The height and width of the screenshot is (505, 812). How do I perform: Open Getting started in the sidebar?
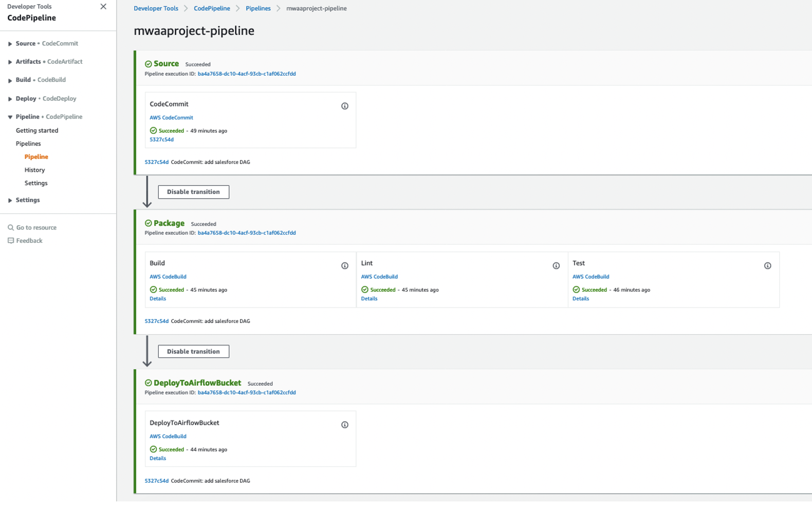[37, 131]
